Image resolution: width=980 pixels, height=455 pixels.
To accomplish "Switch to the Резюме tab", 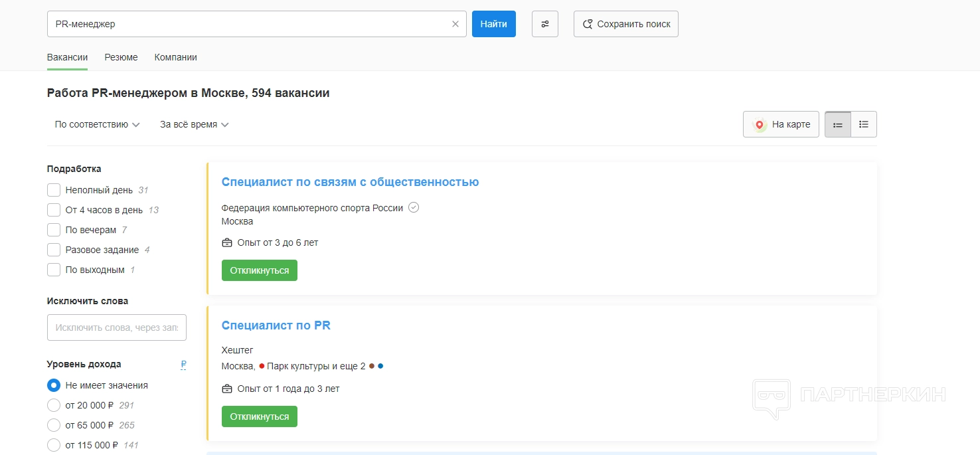I will tap(121, 58).
